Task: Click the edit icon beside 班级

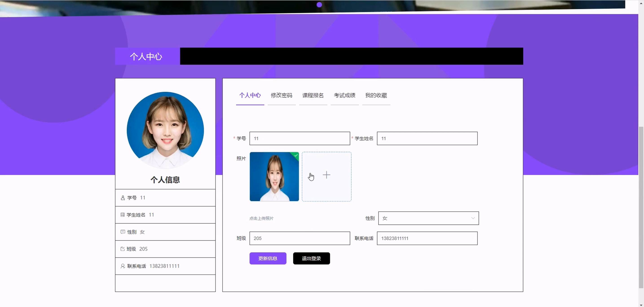Action: point(123,249)
